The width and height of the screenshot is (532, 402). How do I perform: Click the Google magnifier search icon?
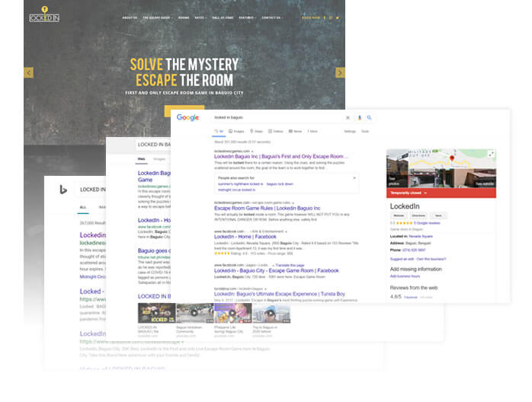tap(369, 117)
